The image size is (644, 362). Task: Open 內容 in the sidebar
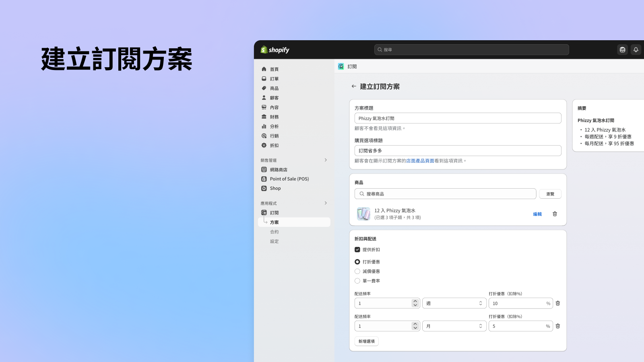pyautogui.click(x=274, y=107)
